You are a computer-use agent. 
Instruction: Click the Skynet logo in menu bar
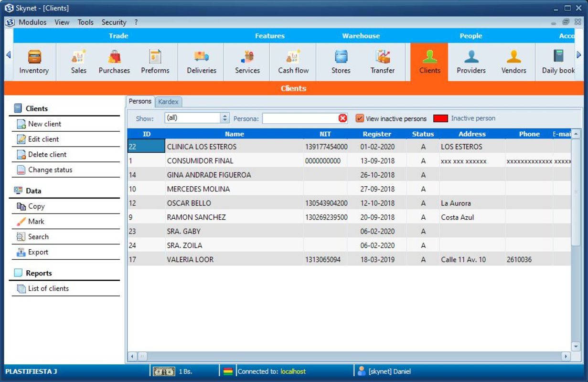tap(10, 22)
